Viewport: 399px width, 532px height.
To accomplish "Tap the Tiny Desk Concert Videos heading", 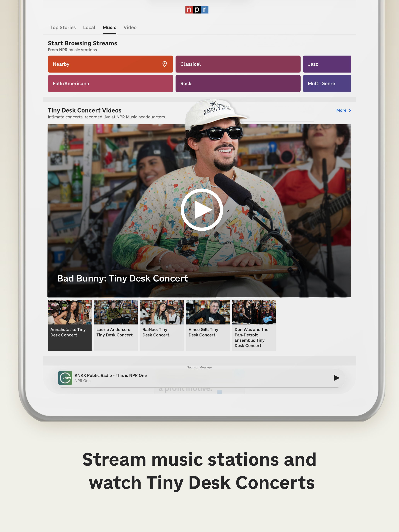I will 85,110.
